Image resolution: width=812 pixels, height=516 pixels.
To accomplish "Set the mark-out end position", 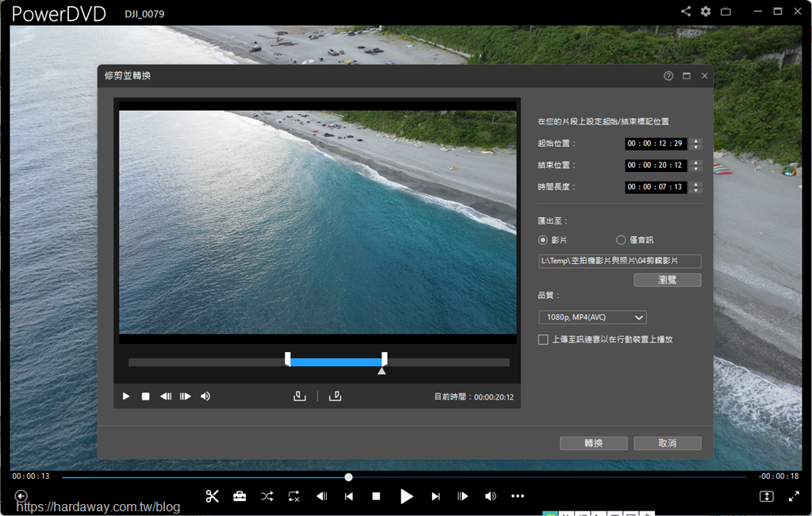I will click(335, 396).
